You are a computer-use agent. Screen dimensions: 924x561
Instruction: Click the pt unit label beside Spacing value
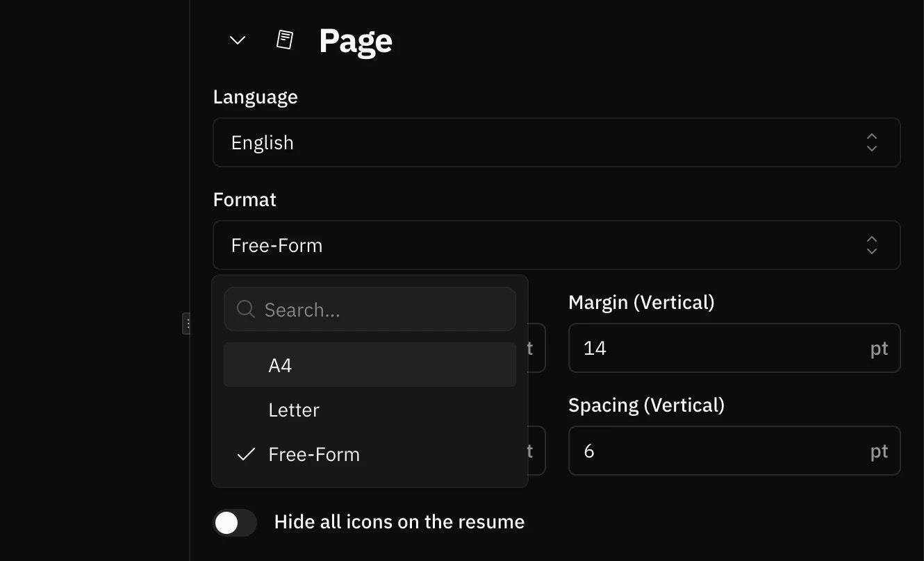point(879,451)
